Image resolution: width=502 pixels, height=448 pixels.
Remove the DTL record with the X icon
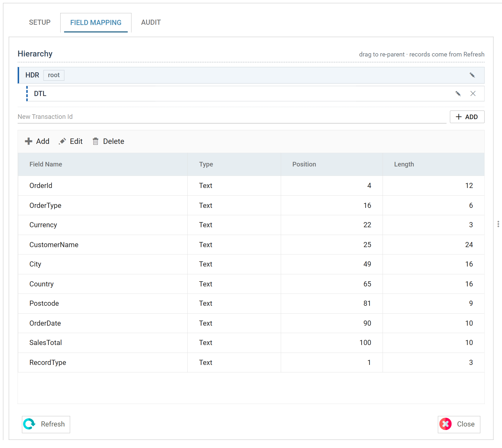point(473,94)
